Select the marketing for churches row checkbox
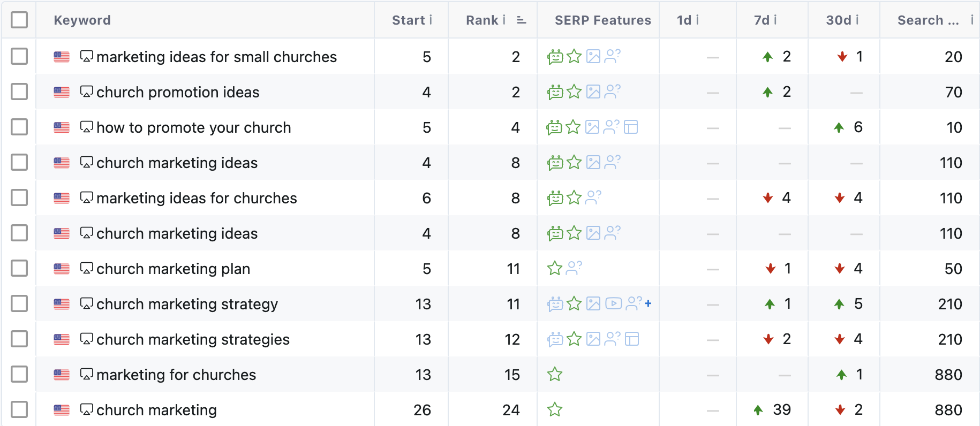This screenshot has width=980, height=426. (19, 374)
